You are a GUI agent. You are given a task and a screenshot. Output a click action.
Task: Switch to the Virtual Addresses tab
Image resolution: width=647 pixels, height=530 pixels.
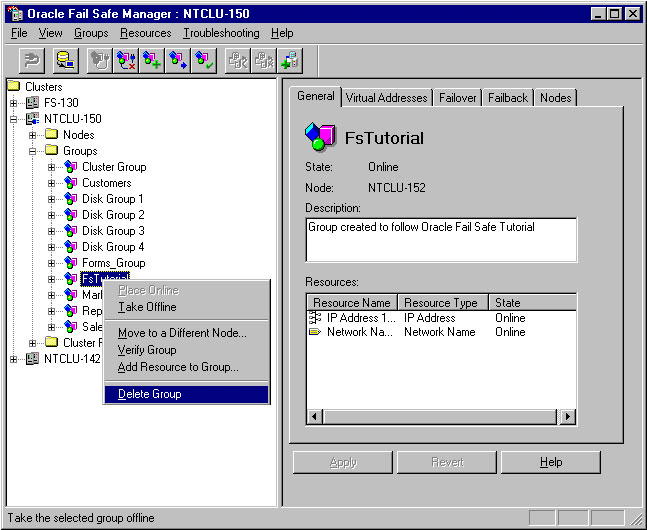point(387,98)
